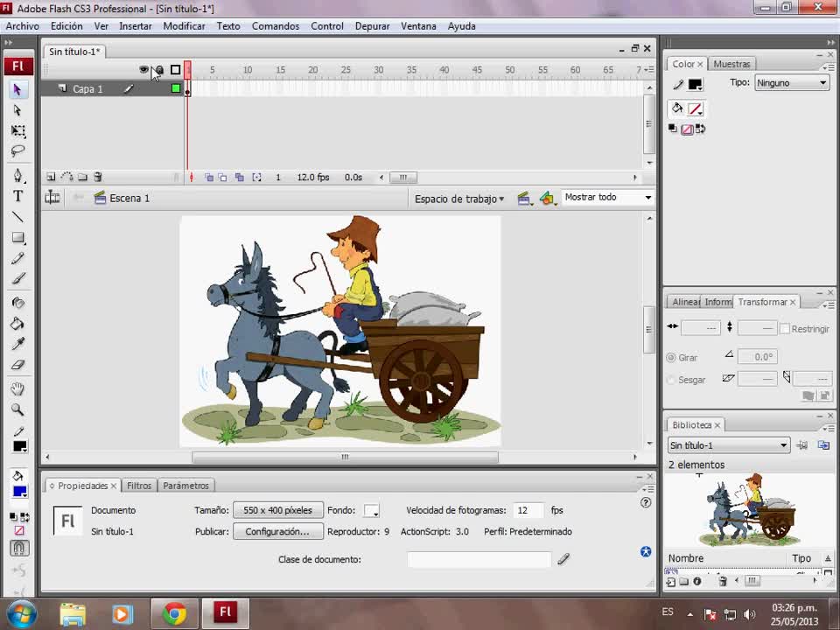
Task: Open Transformar panel options menu
Action: [829, 305]
